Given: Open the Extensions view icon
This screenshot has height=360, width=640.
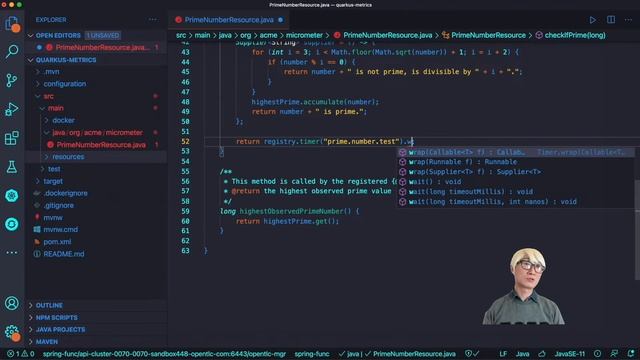Looking at the screenshot, I should [12, 138].
